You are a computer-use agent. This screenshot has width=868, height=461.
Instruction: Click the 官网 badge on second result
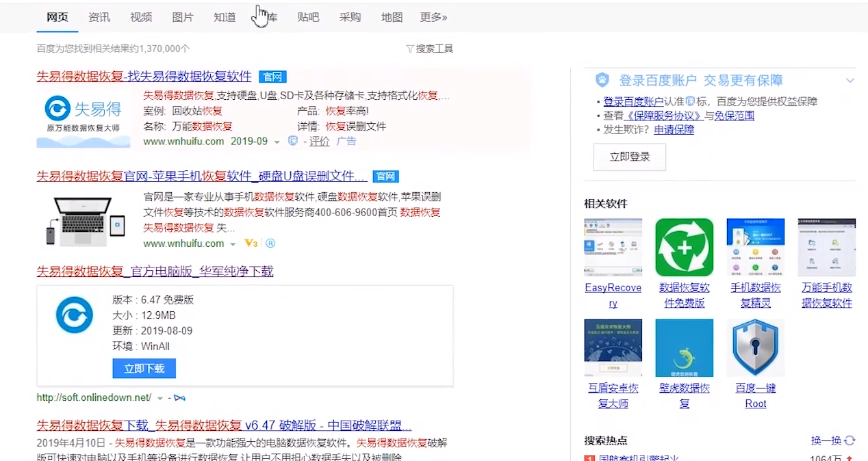pos(385,176)
